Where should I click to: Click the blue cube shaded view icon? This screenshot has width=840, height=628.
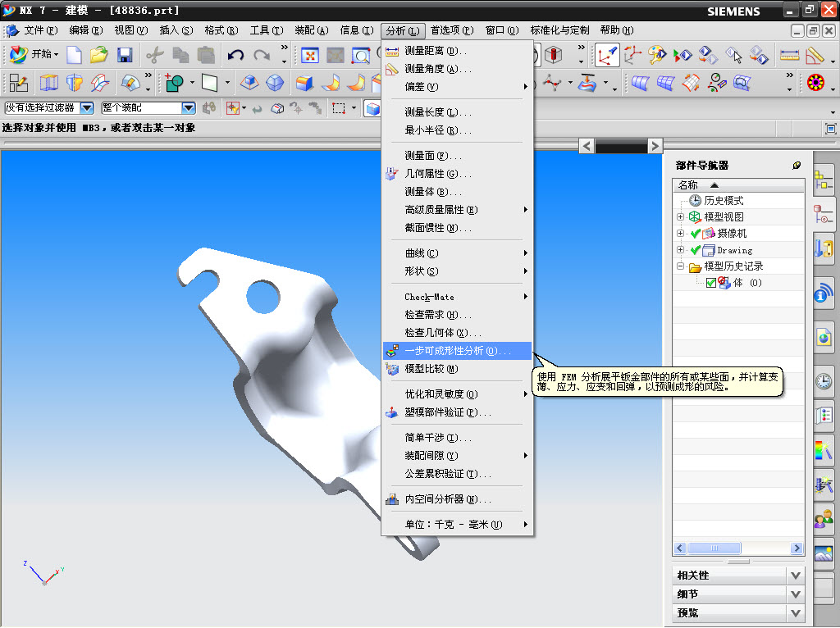372,109
